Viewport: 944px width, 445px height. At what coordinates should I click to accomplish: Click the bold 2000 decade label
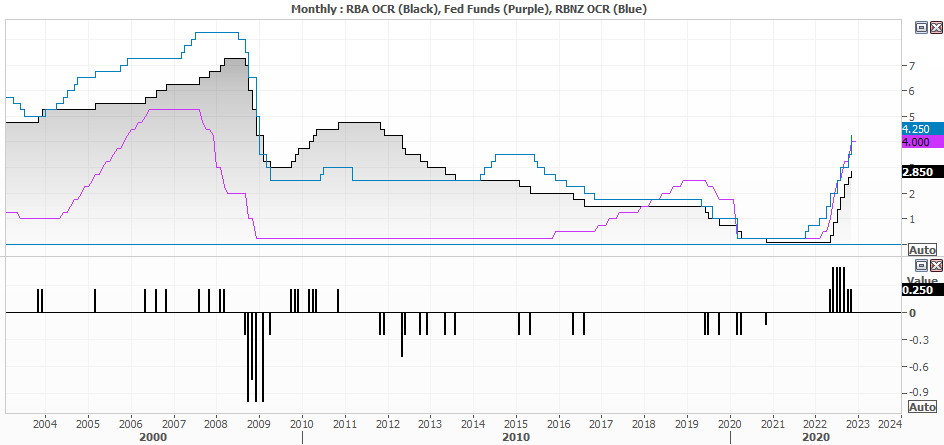point(152,437)
